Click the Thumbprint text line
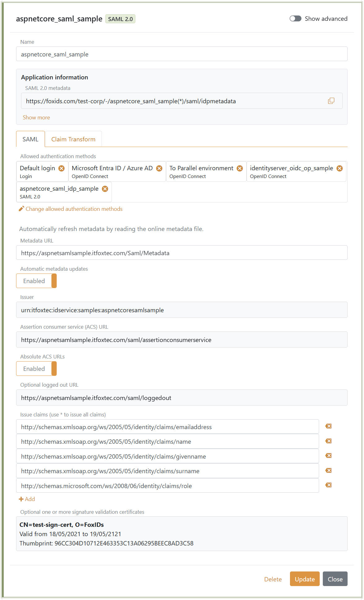The image size is (364, 600). pyautogui.click(x=107, y=543)
